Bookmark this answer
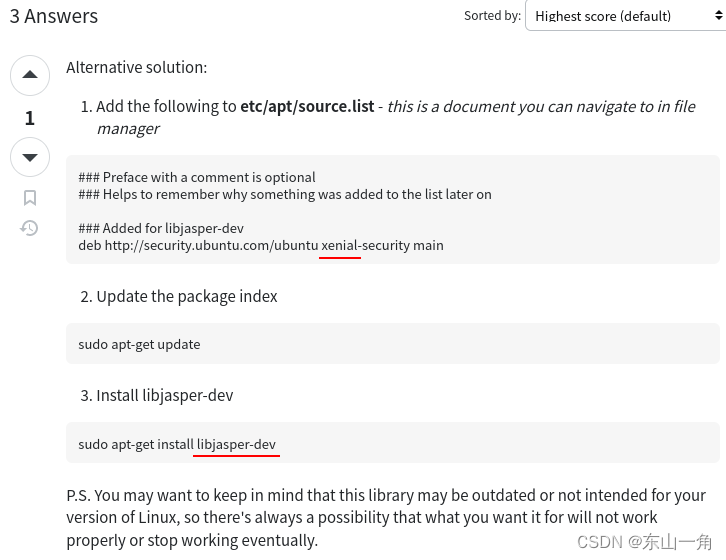The height and width of the screenshot is (560, 726). pos(30,198)
